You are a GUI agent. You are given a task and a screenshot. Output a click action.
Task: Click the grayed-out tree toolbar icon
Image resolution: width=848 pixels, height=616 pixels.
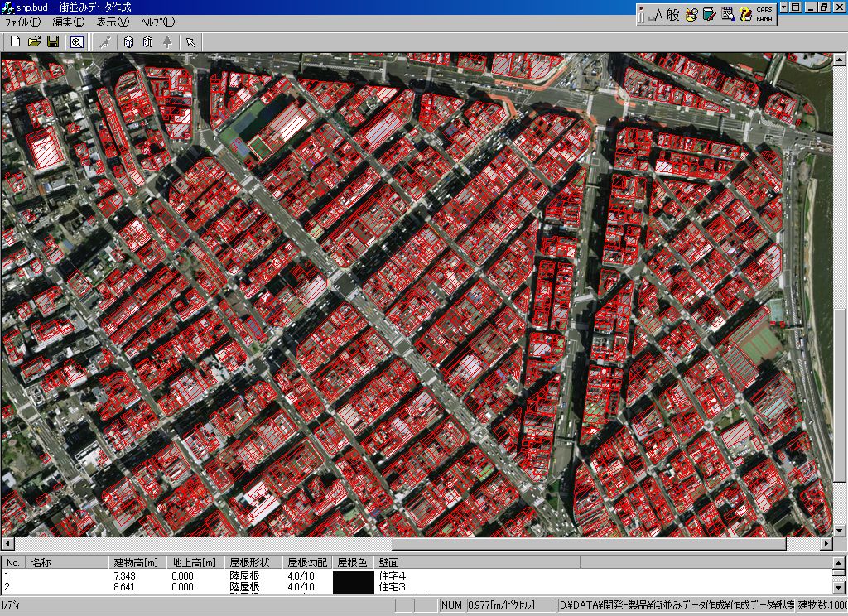(x=167, y=41)
